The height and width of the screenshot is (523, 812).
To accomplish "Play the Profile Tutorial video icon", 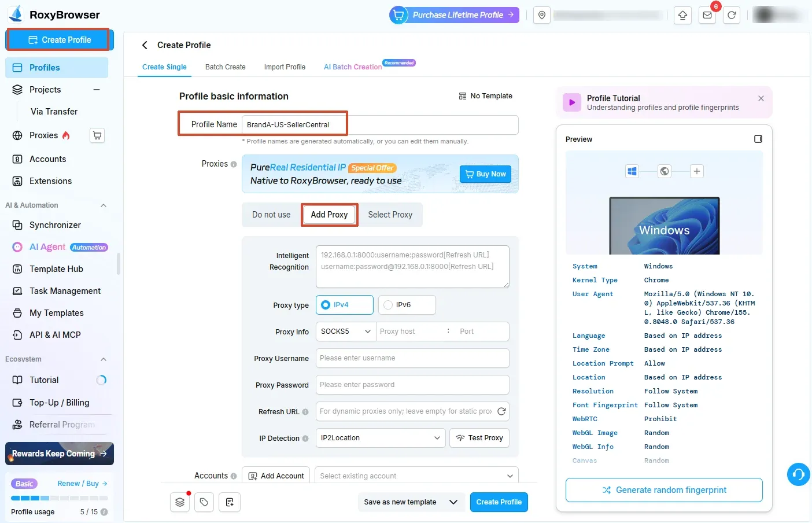I will [x=572, y=102].
